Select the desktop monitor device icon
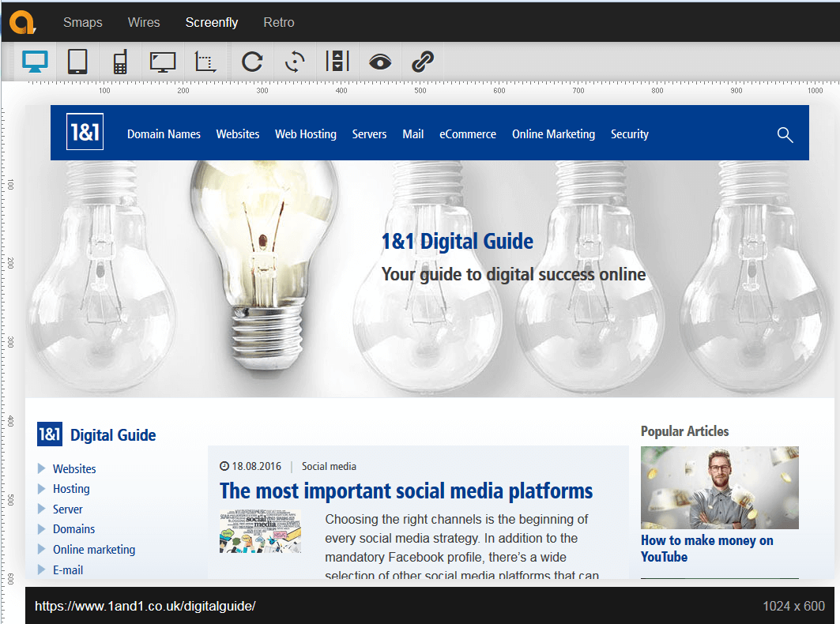Image resolution: width=840 pixels, height=624 pixels. 35,62
